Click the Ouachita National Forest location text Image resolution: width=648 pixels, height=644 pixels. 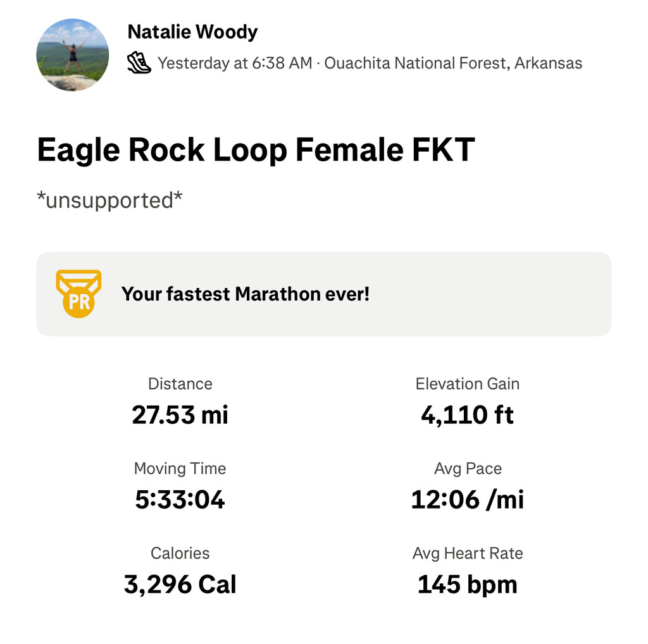(x=453, y=63)
